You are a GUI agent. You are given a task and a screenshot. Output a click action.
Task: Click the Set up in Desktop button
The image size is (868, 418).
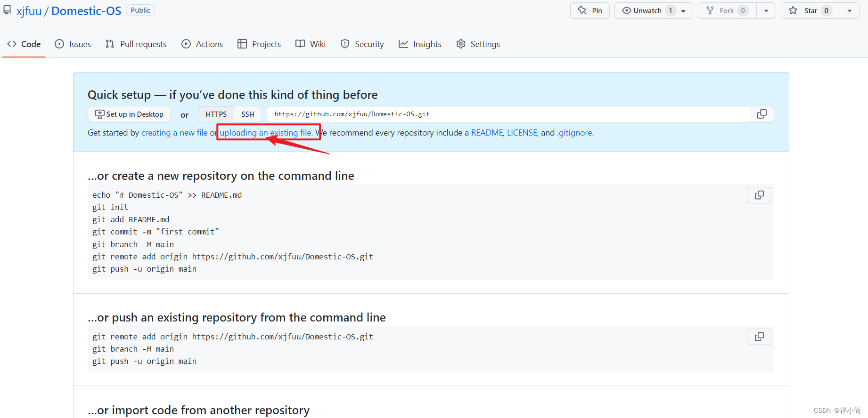tap(129, 114)
